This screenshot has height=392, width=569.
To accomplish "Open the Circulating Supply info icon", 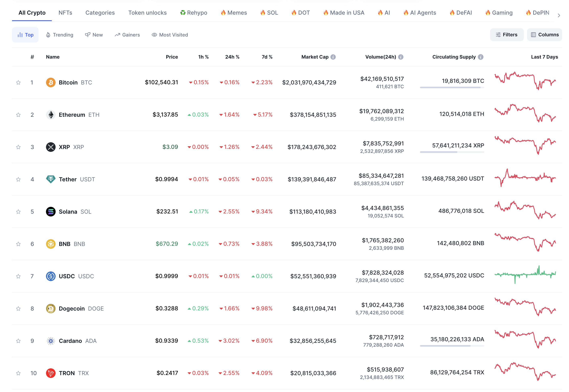I will (480, 57).
